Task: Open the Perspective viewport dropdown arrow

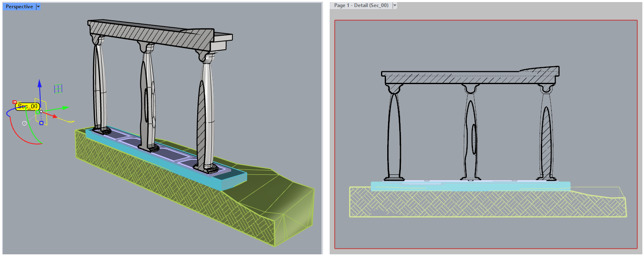Action: (x=38, y=7)
